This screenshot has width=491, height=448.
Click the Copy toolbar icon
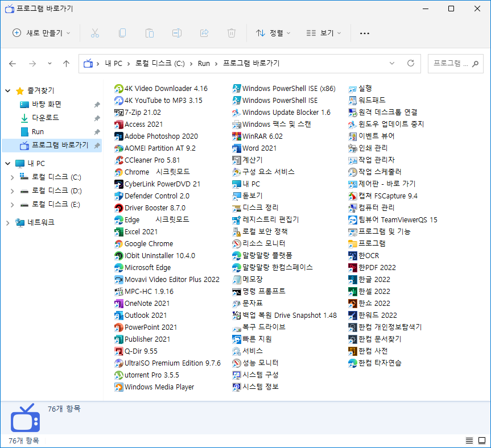coord(122,33)
